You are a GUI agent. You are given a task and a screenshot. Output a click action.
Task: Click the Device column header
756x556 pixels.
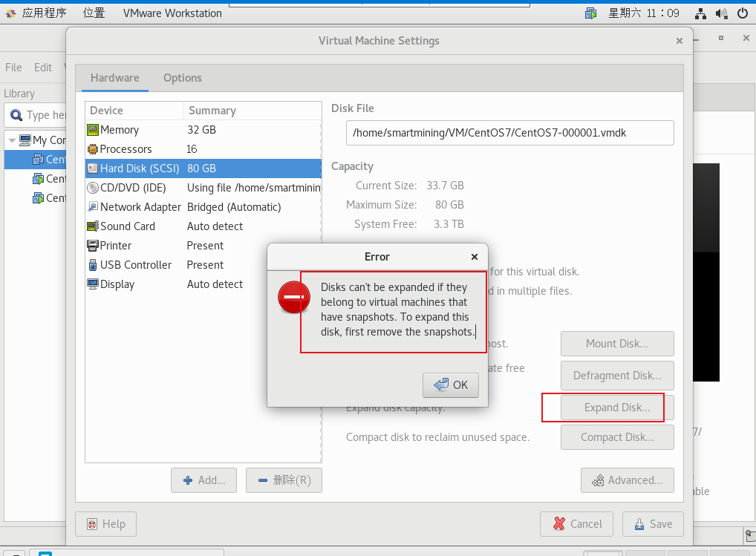[x=134, y=111]
